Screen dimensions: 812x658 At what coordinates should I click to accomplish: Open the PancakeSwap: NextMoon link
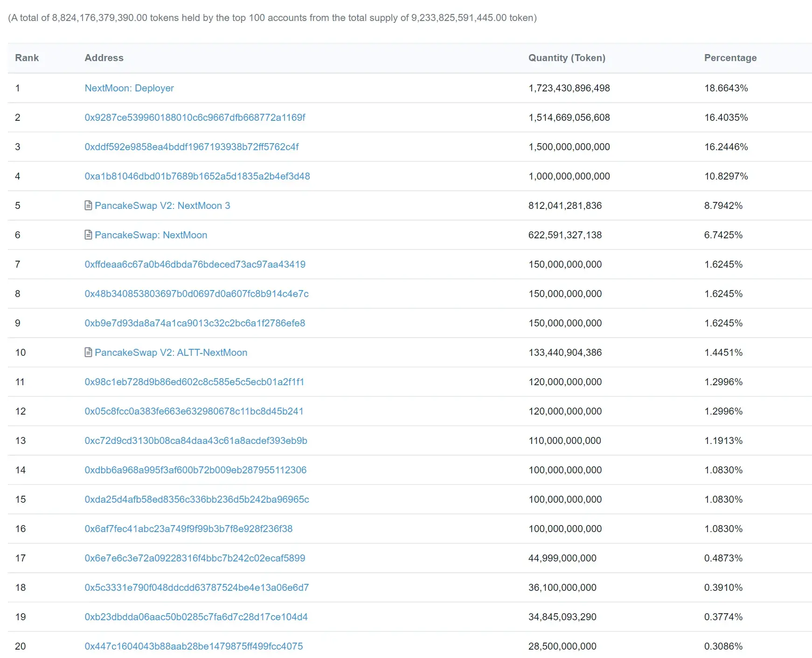(151, 235)
